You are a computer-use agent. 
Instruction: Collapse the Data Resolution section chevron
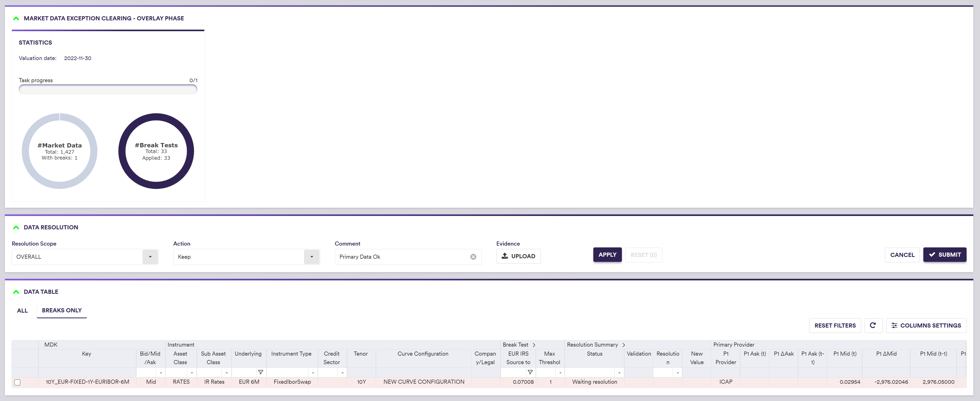tap(16, 227)
